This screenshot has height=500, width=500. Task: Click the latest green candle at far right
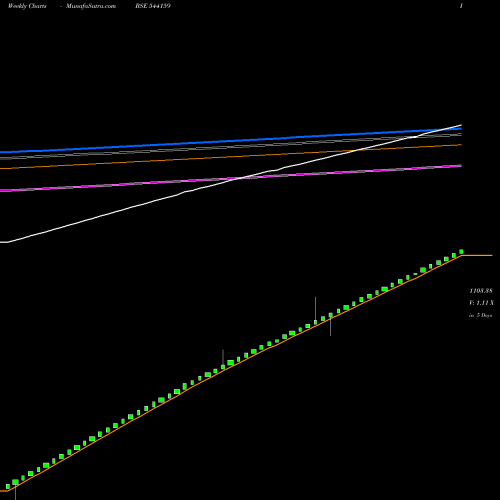[461, 252]
